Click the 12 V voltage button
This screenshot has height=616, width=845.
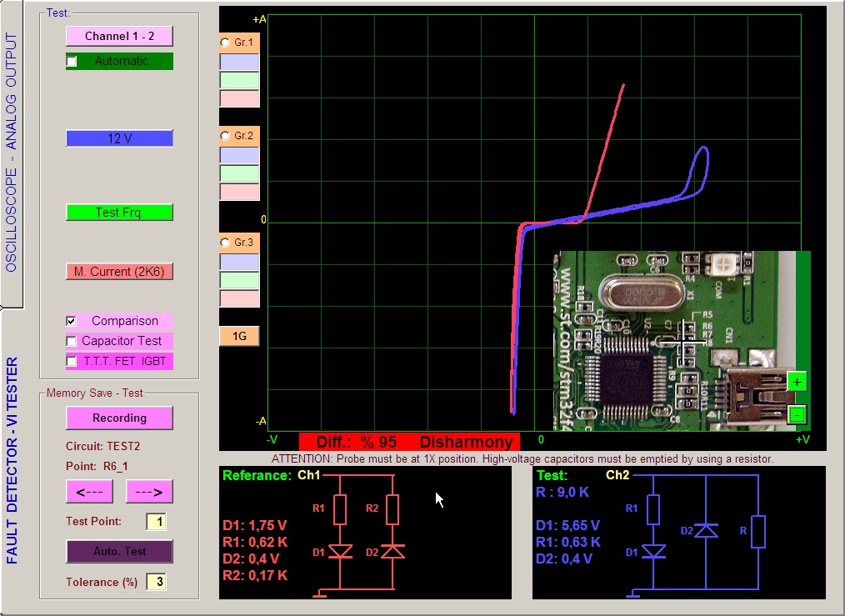tap(119, 138)
